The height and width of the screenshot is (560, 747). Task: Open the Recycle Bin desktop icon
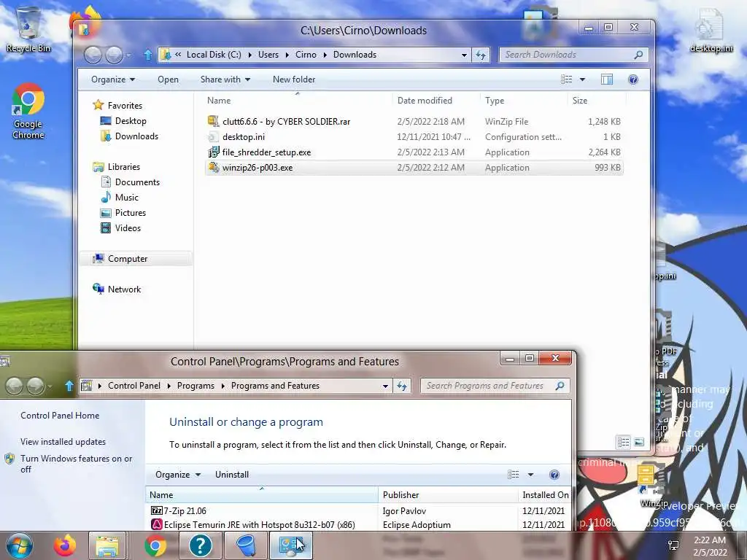click(x=28, y=29)
